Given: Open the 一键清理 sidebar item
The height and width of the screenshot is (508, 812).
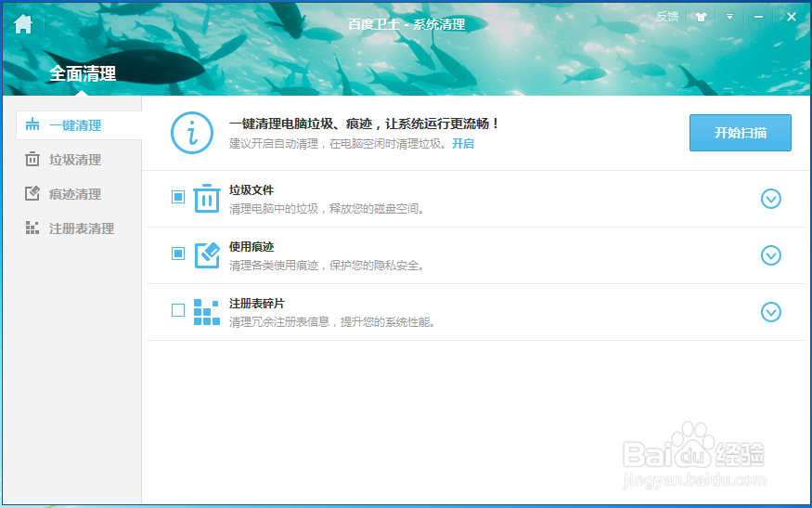Looking at the screenshot, I should (79, 125).
